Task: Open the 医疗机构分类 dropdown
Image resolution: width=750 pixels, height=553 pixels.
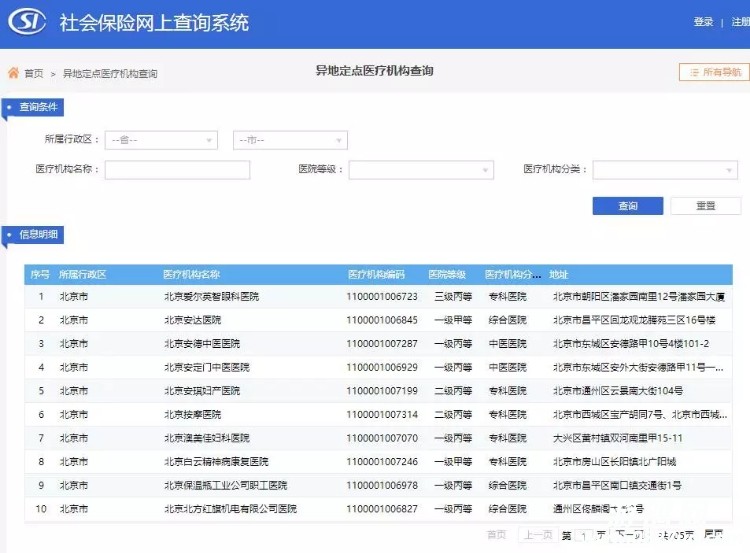Action: pos(665,170)
